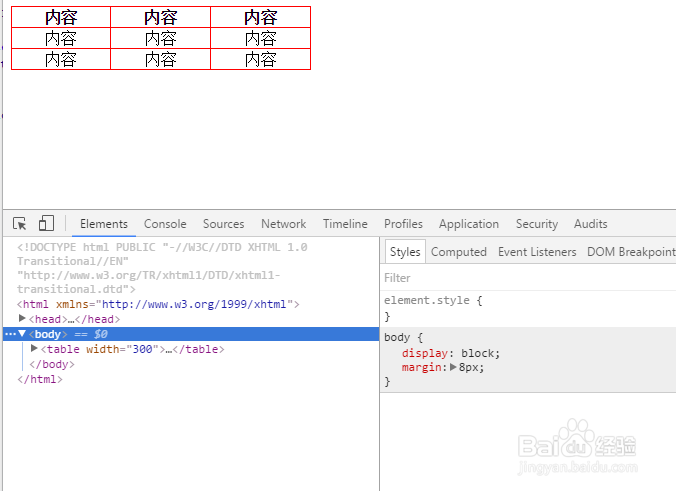The image size is (676, 491).
Task: Click the element.style rule block
Action: coord(528,308)
